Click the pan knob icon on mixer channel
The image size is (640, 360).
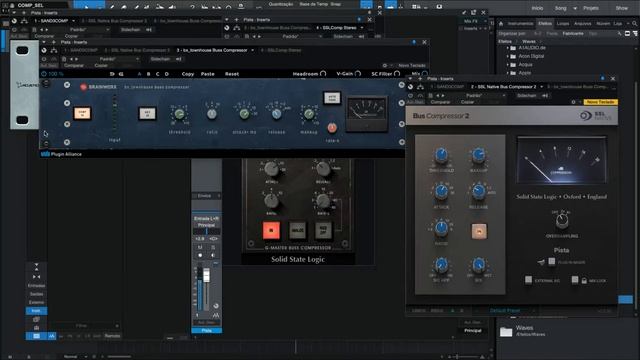[x=216, y=305]
